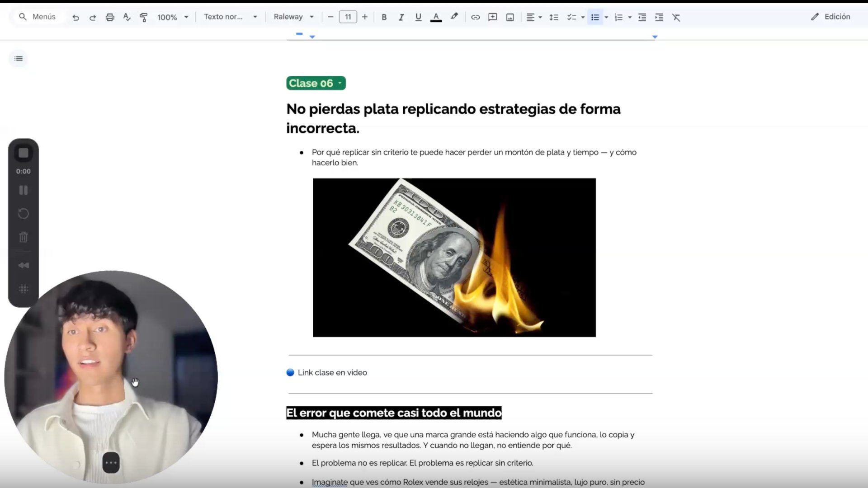Click bullet text Por qué replicar sin criterio
868x488 pixels.
(474, 157)
